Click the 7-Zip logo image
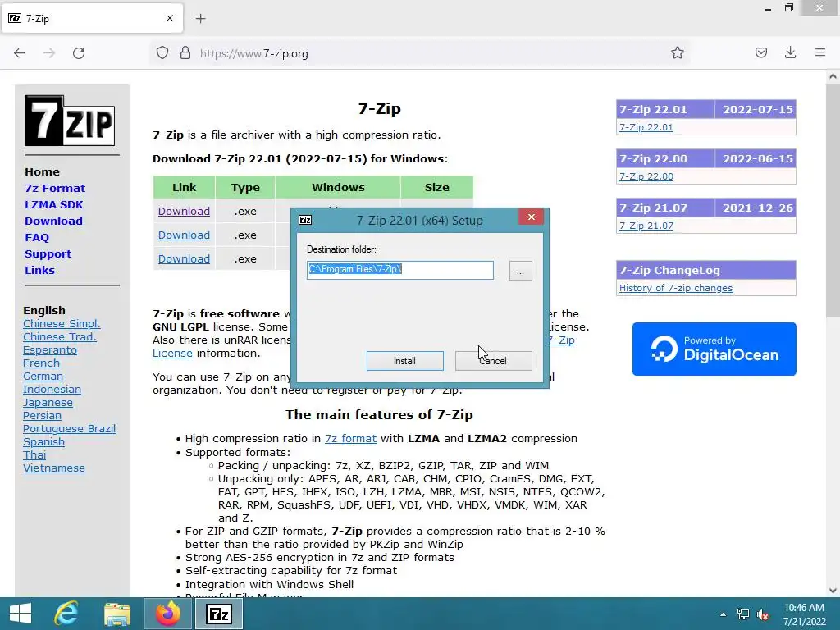The height and width of the screenshot is (630, 840). pos(70,121)
